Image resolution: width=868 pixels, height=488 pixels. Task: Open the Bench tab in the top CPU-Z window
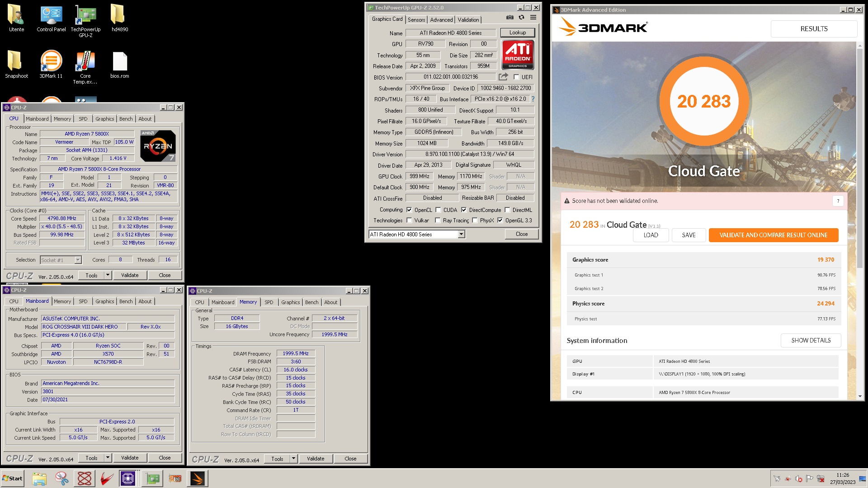click(x=126, y=119)
